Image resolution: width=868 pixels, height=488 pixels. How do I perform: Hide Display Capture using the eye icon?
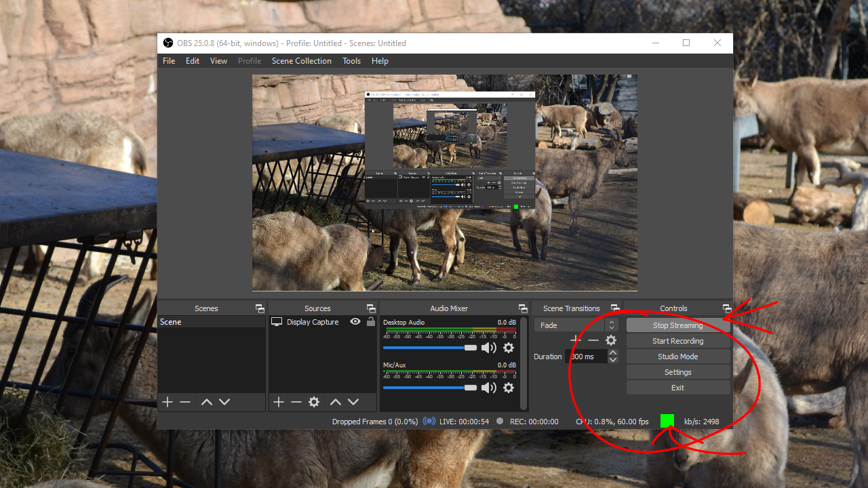[x=355, y=322]
